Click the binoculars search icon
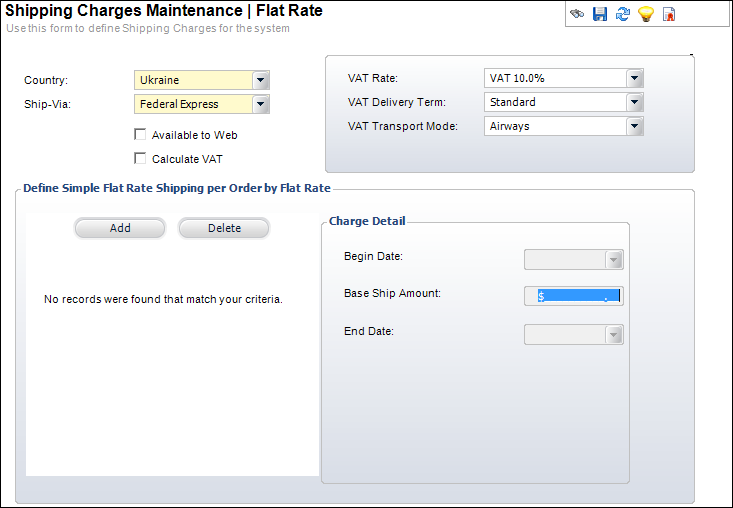 coord(577,14)
